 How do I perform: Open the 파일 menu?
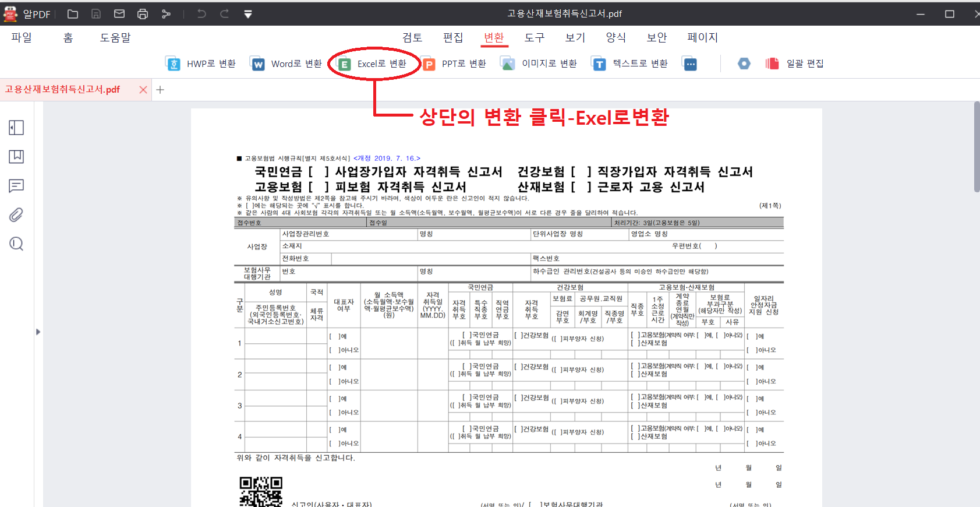point(22,38)
